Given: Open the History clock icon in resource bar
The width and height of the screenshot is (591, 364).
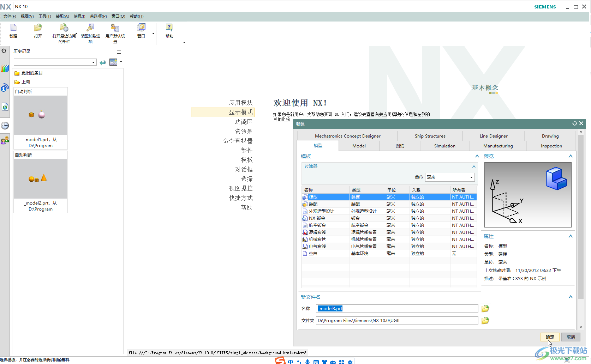Looking at the screenshot, I should (5, 125).
